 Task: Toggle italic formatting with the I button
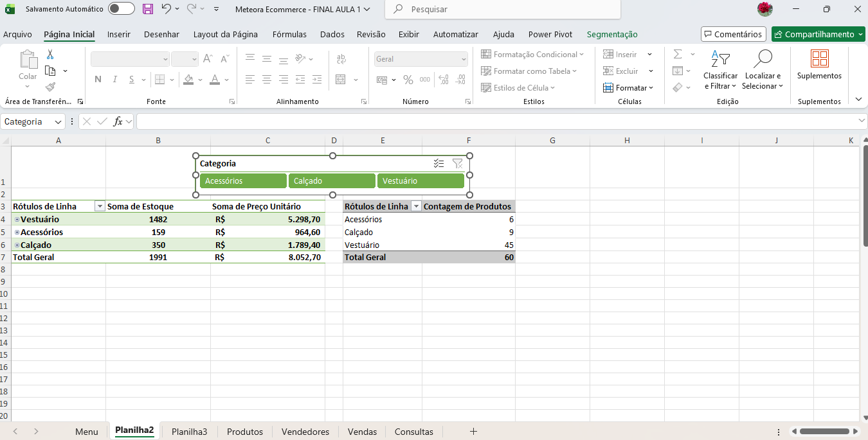115,80
